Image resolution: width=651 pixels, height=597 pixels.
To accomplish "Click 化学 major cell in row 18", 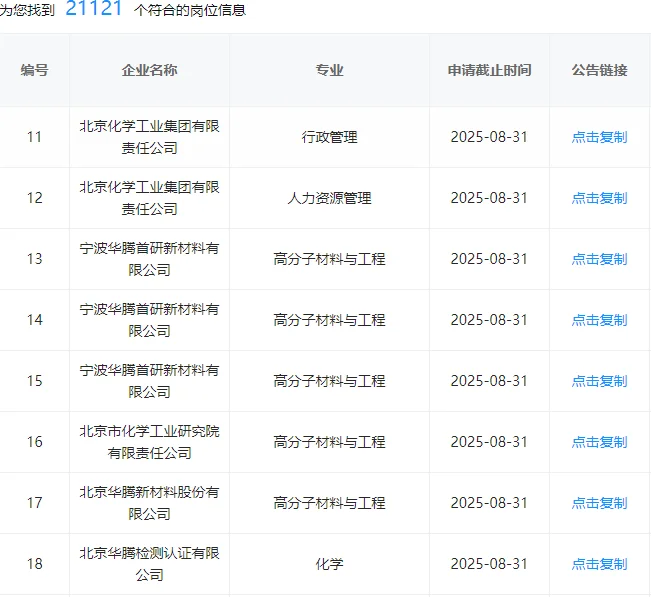I will click(x=329, y=564).
